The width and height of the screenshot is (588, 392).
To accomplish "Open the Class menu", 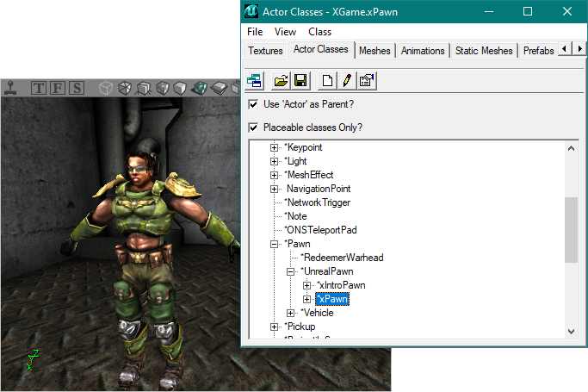I will pos(320,32).
